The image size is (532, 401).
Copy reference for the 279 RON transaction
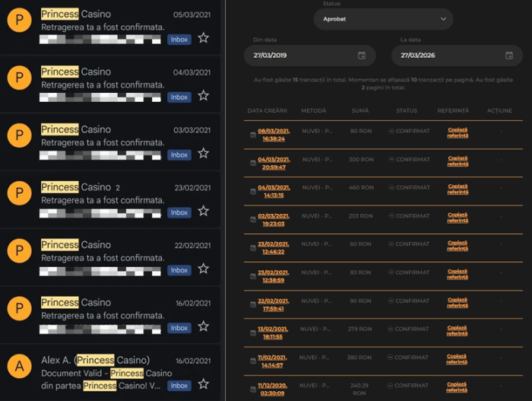(457, 331)
